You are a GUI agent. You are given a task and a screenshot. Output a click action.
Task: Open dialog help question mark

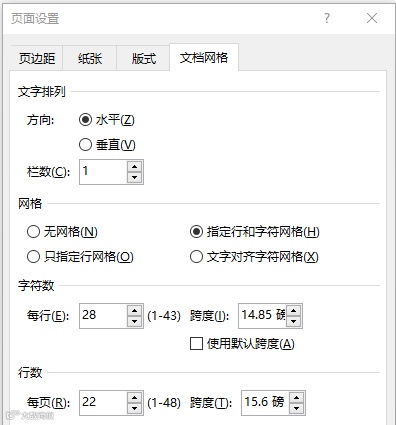tap(327, 18)
